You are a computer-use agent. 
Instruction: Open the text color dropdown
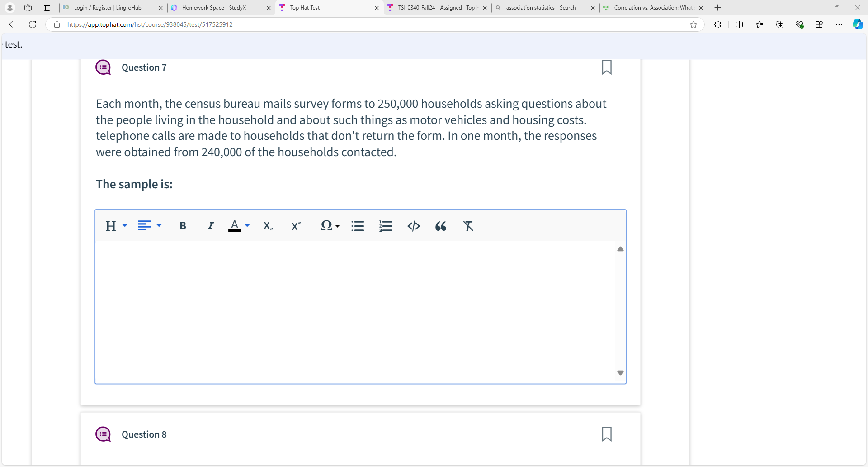click(239, 226)
